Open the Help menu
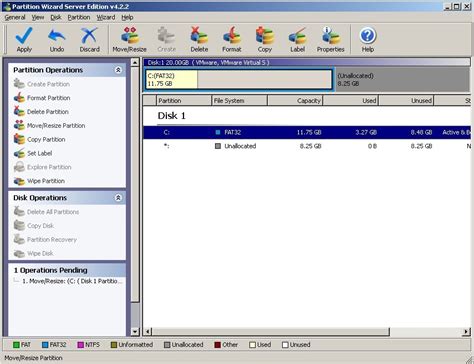 [x=127, y=17]
